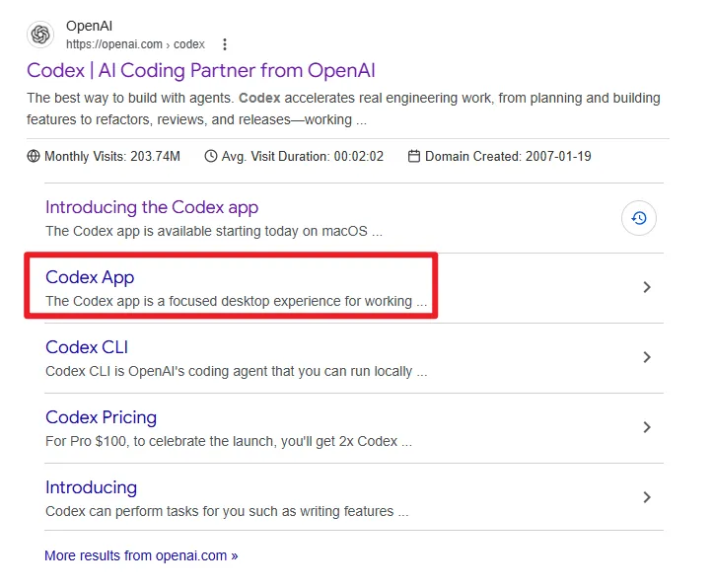Expand the Codex CLI sitelink chevron
Viewport: 712px width, 588px height.
[x=647, y=357]
